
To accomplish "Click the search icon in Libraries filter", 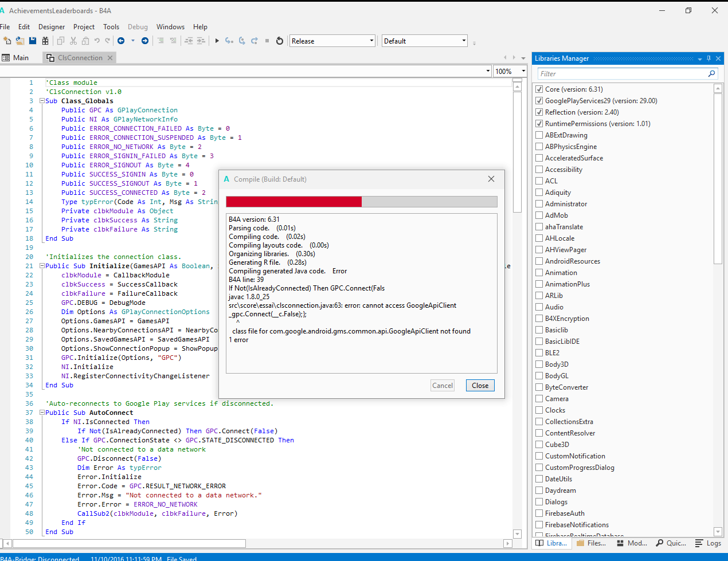I will (x=711, y=73).
